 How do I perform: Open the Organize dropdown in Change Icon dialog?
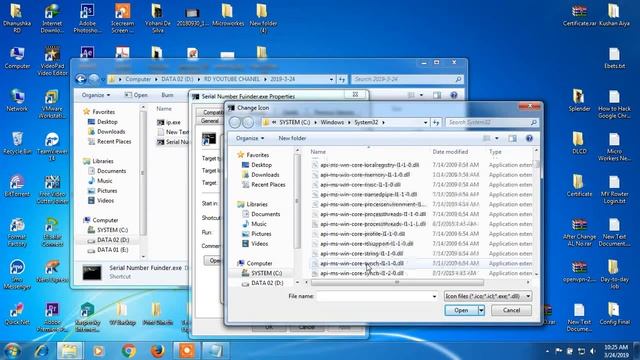pos(250,138)
